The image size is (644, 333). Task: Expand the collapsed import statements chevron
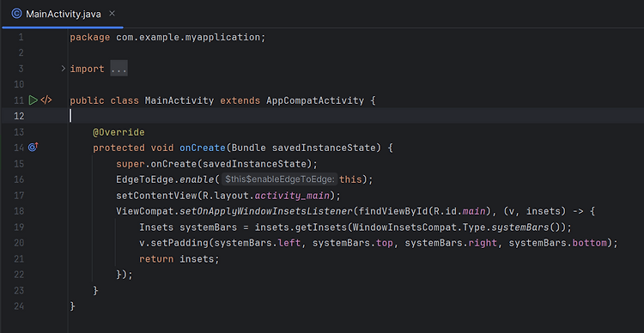pos(64,69)
